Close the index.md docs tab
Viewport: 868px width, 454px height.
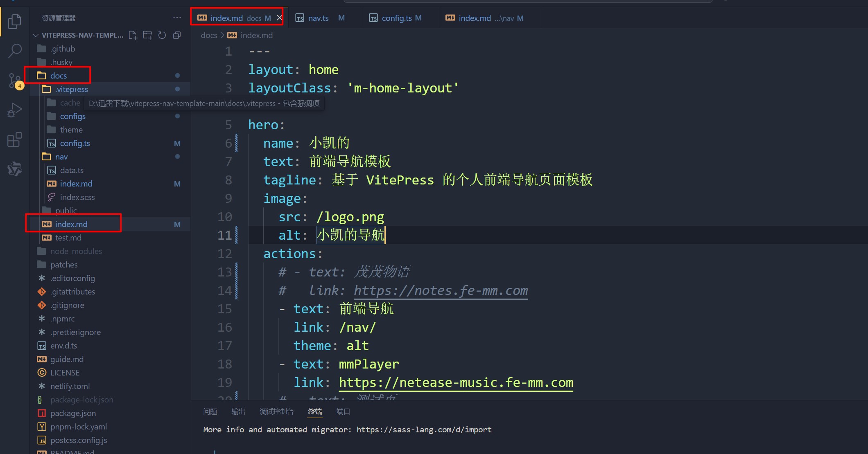coord(280,18)
